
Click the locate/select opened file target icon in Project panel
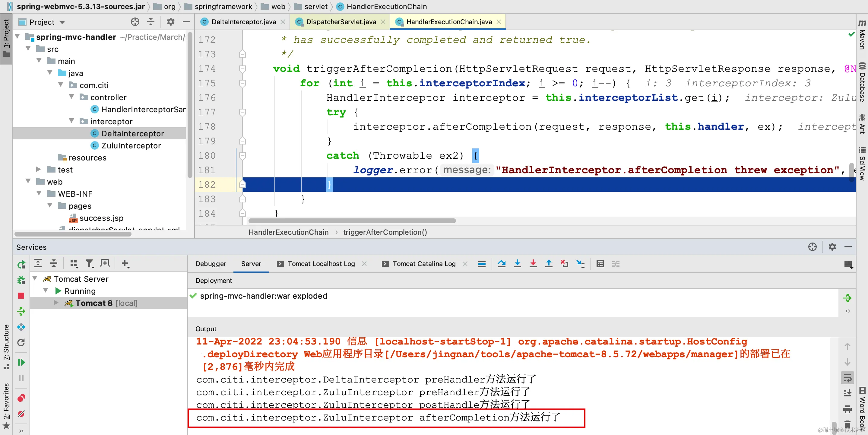[135, 22]
